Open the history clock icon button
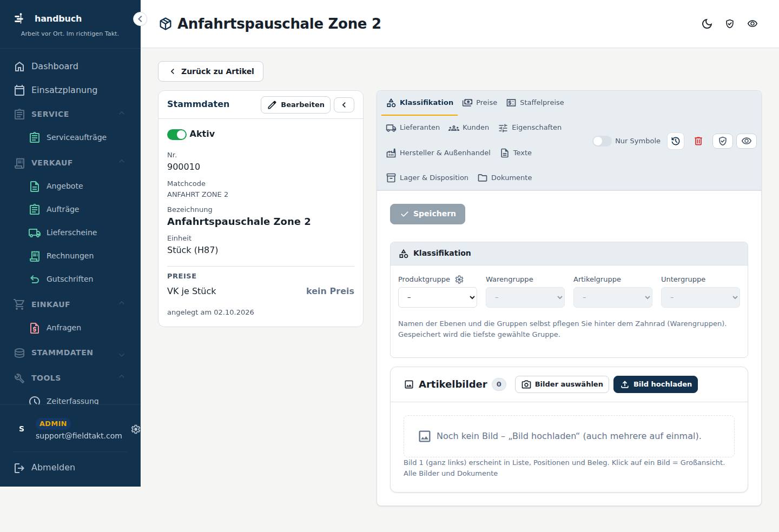 (x=676, y=141)
